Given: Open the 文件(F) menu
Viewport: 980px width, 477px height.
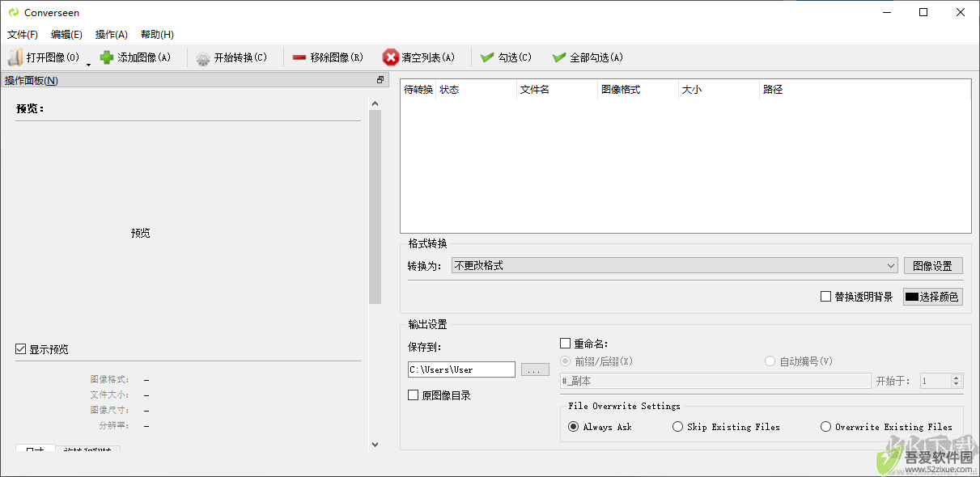Looking at the screenshot, I should pos(23,35).
